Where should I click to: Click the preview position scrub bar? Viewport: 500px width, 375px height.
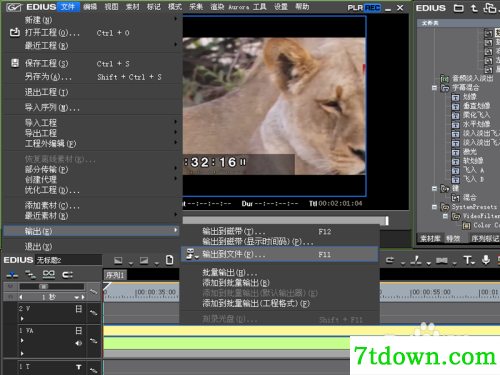point(286,221)
